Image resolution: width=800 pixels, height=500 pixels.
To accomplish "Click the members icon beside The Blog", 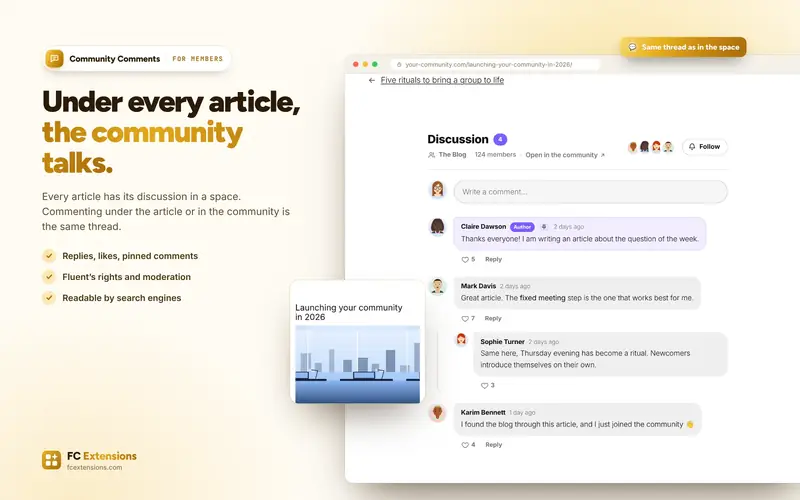I will coord(432,155).
